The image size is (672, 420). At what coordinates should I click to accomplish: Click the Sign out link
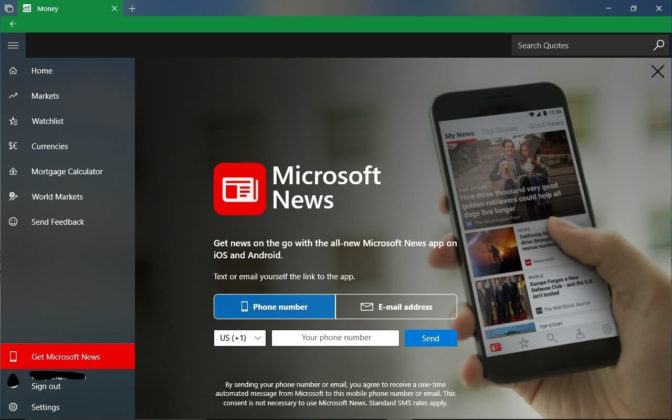(x=46, y=386)
